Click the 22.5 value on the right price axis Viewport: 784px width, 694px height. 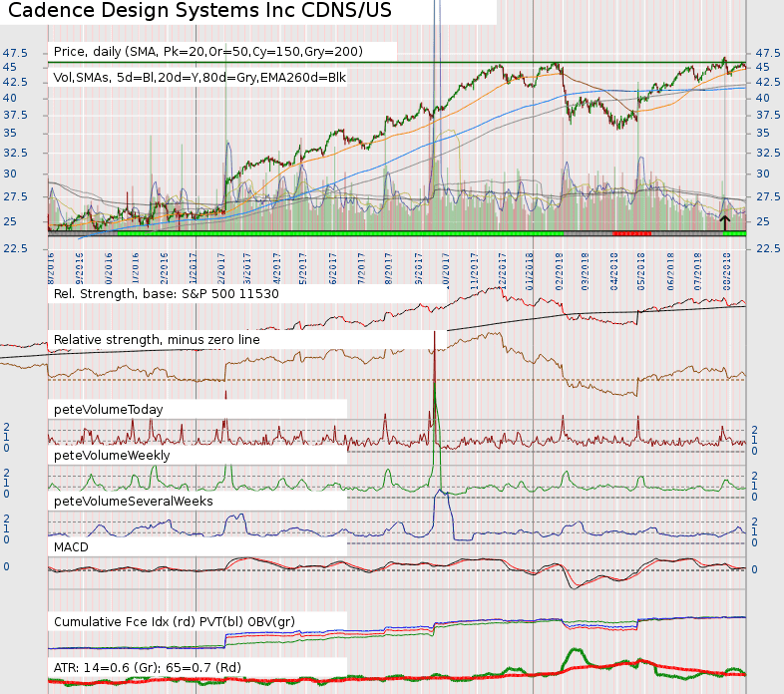coord(768,248)
